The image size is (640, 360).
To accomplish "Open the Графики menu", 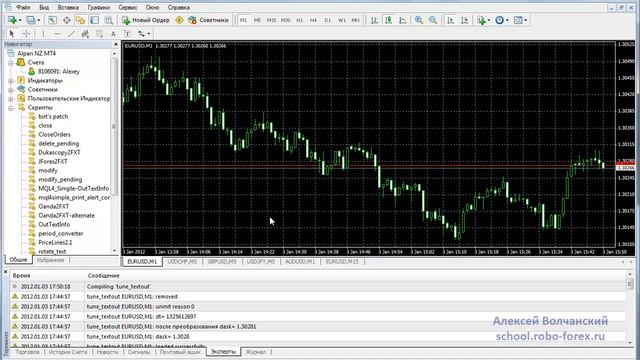I will pos(98,7).
